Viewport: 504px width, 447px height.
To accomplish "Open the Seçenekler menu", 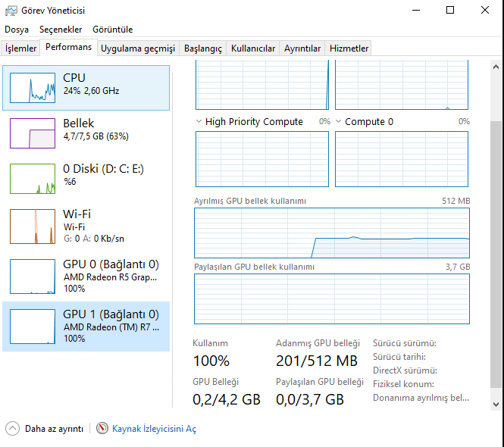I will (x=61, y=30).
